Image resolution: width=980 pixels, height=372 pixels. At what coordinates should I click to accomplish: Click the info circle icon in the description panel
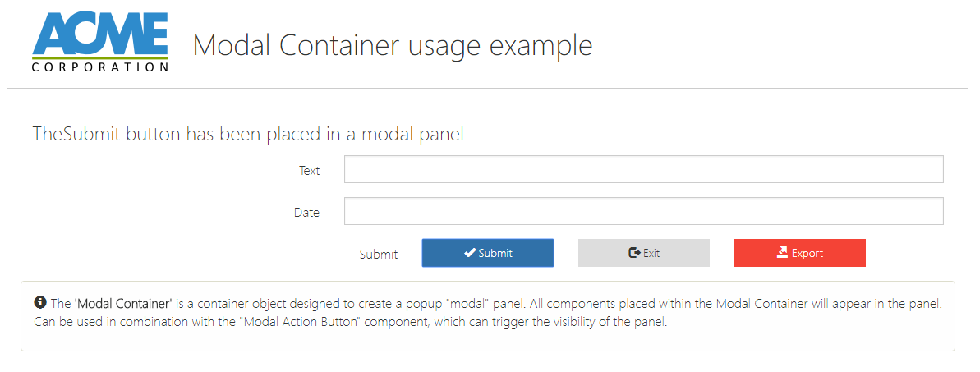(40, 303)
